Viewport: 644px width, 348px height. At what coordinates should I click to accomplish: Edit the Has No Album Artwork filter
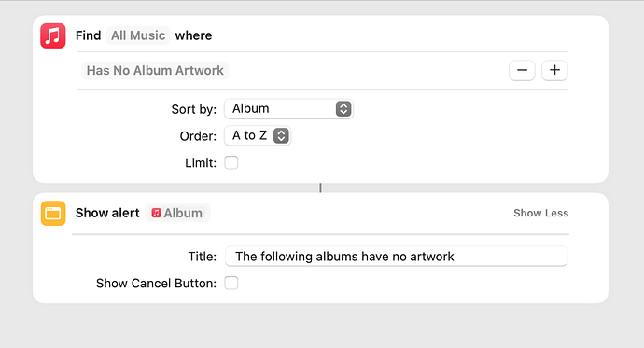pyautogui.click(x=155, y=70)
